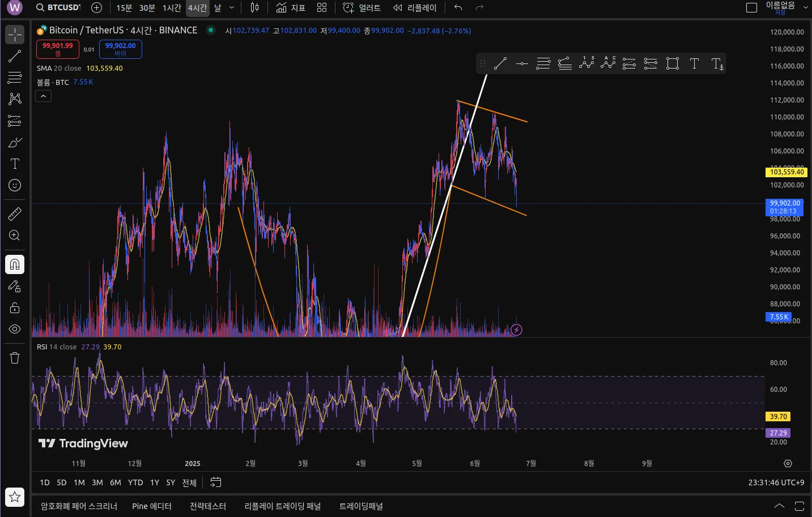
Task: Pick the anchored text tool
Action: point(717,64)
